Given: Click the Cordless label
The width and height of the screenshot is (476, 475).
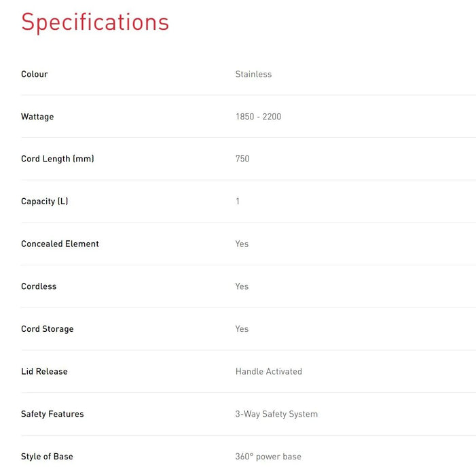Looking at the screenshot, I should click(39, 286).
